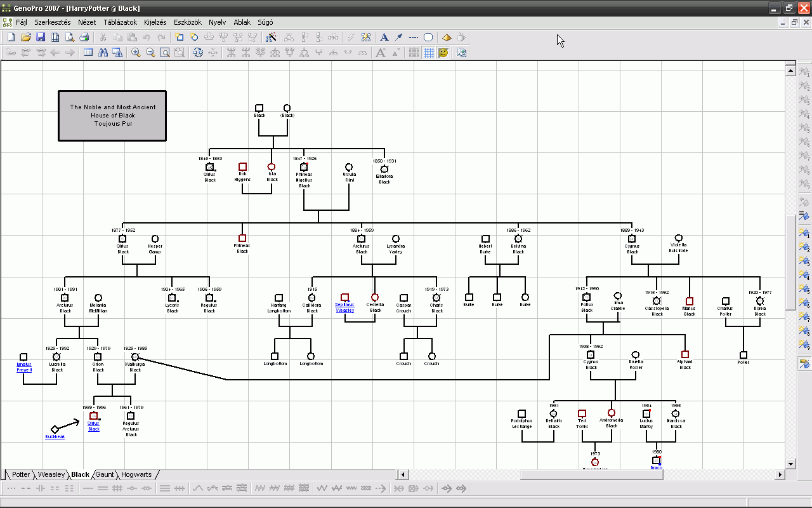Follow the Ignatius Prewett hyperlink
812x508 pixels.
click(x=24, y=367)
